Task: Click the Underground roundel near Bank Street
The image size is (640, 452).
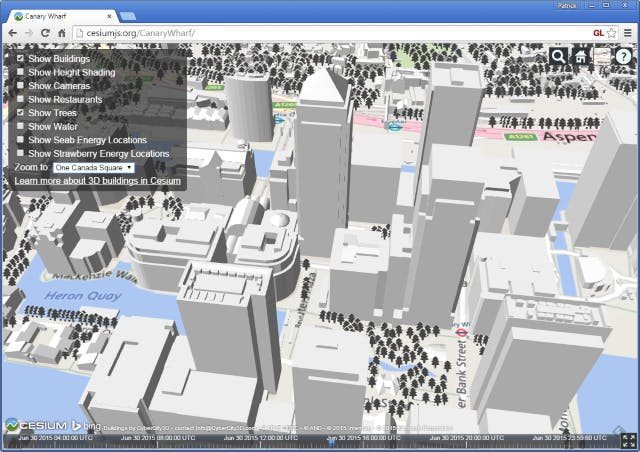Action: tap(461, 333)
